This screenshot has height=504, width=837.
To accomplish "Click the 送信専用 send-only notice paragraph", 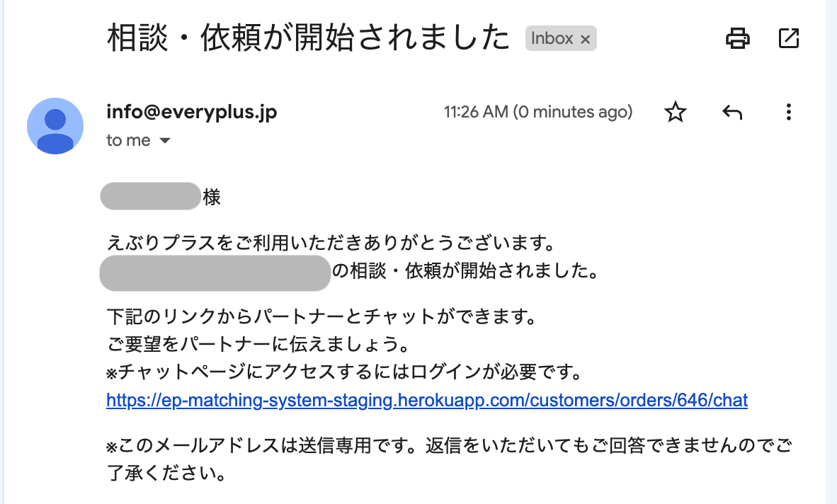I will click(450, 459).
